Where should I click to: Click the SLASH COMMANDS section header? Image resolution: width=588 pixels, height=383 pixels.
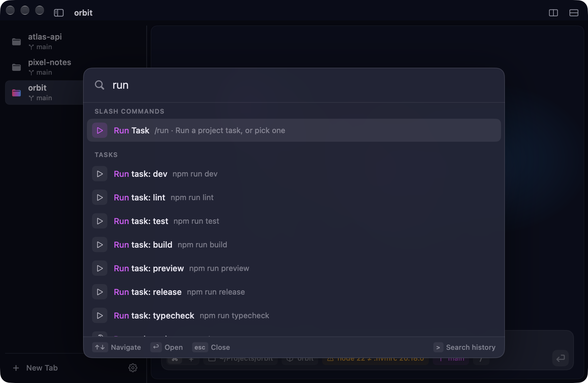point(129,111)
